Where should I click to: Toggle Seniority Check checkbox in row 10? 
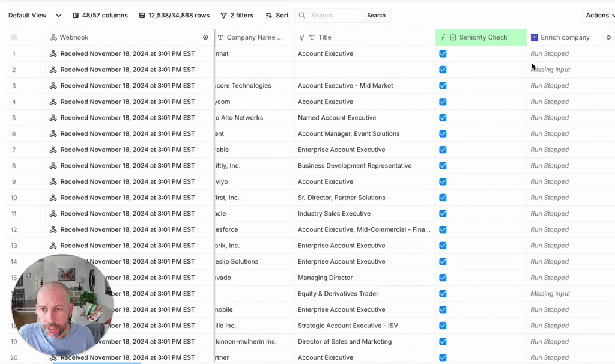(443, 198)
